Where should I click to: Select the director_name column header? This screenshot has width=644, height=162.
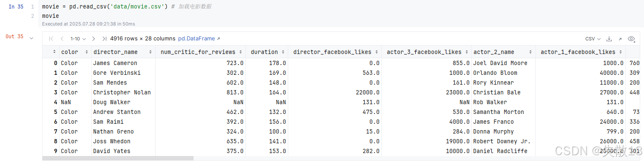coord(116,52)
